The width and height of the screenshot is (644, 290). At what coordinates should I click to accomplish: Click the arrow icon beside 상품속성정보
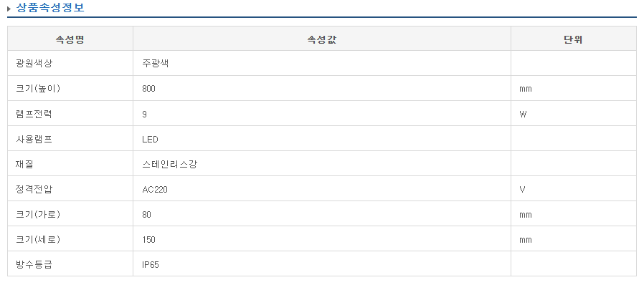pyautogui.click(x=9, y=9)
